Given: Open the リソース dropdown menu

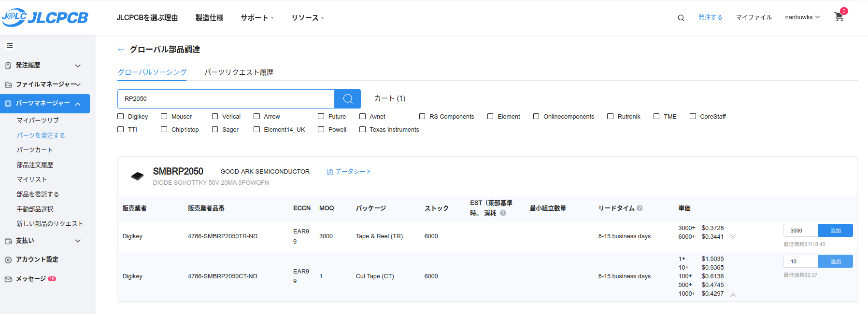Looking at the screenshot, I should coord(308,18).
